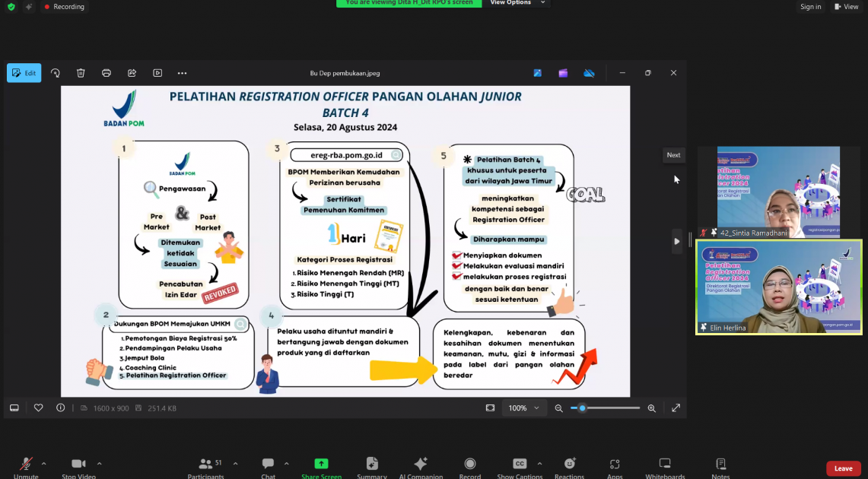Screen dimensions: 868x479
Task: Open the Reactions panel
Action: coord(569,466)
